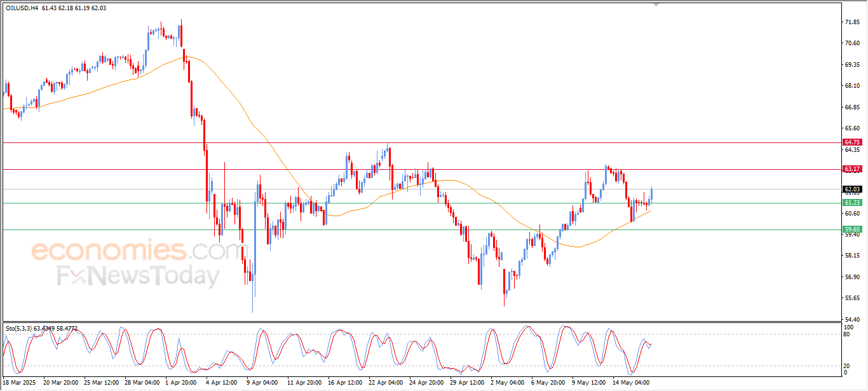Click the 29 Apr 12:00 time label

click(x=467, y=383)
